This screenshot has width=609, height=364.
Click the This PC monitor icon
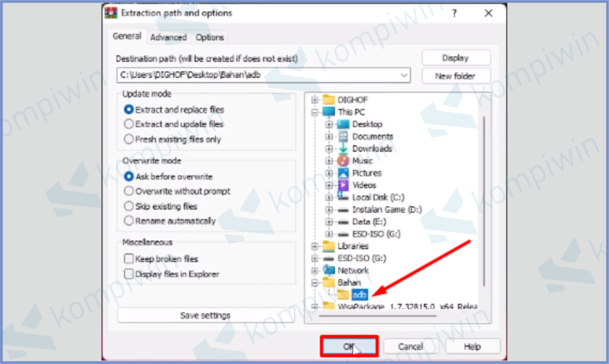point(328,112)
